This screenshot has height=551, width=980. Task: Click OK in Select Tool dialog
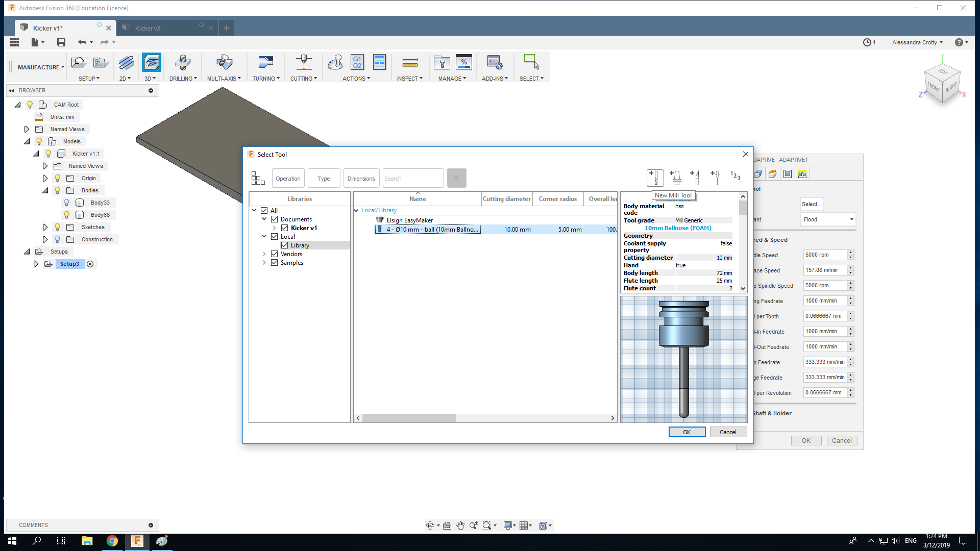pos(687,432)
